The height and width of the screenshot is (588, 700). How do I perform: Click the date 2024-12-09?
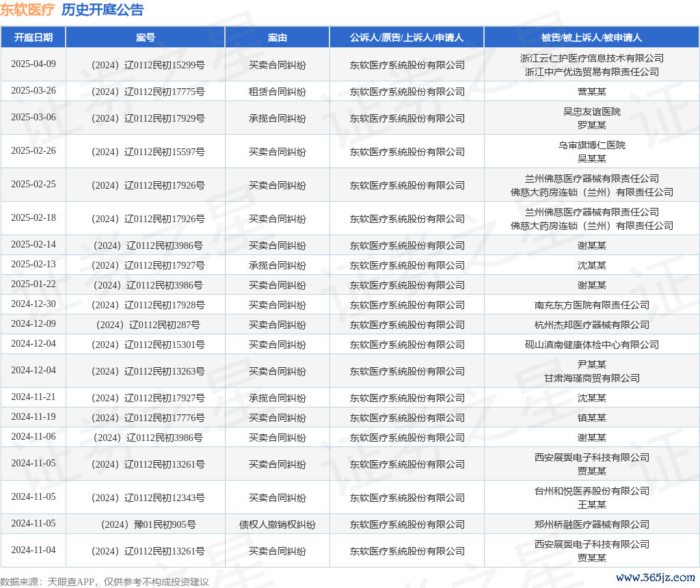[x=33, y=323]
